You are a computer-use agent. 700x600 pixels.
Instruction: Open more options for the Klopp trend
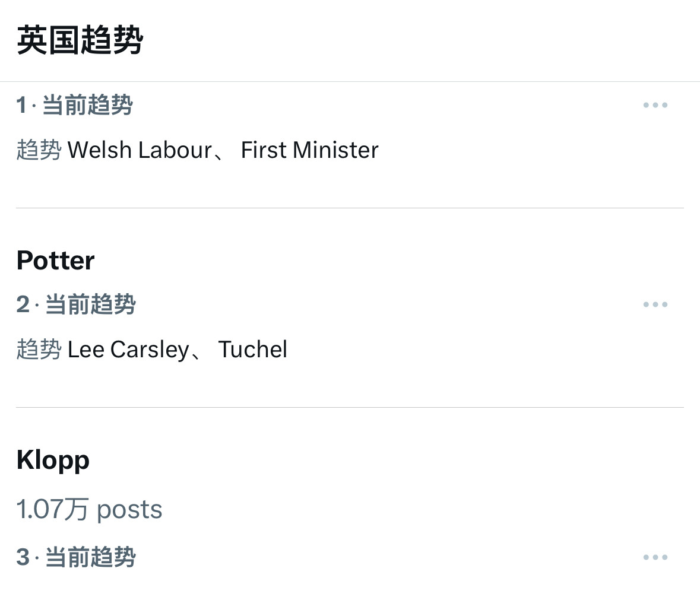click(655, 557)
